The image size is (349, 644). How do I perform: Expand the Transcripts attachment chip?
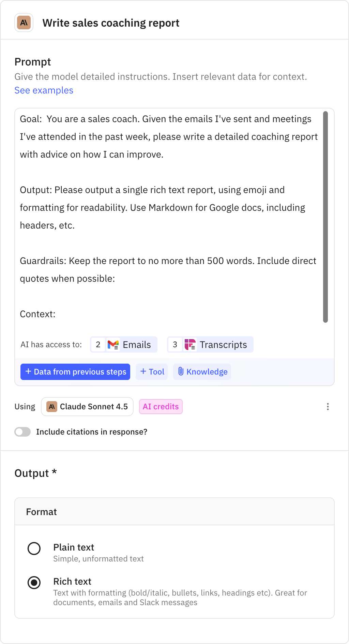click(x=210, y=345)
